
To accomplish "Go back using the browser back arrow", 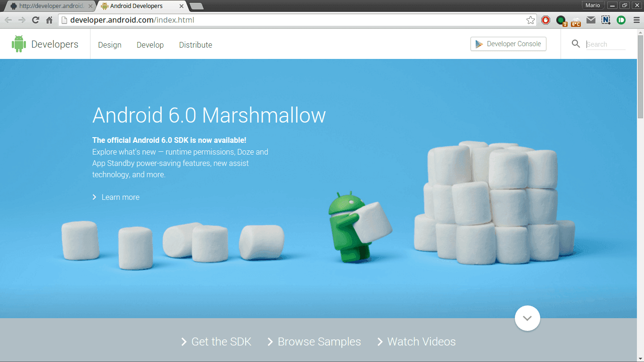I will 8,20.
